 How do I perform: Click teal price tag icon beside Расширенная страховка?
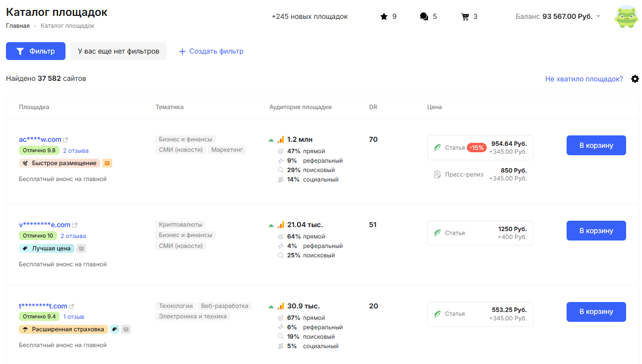(115, 329)
